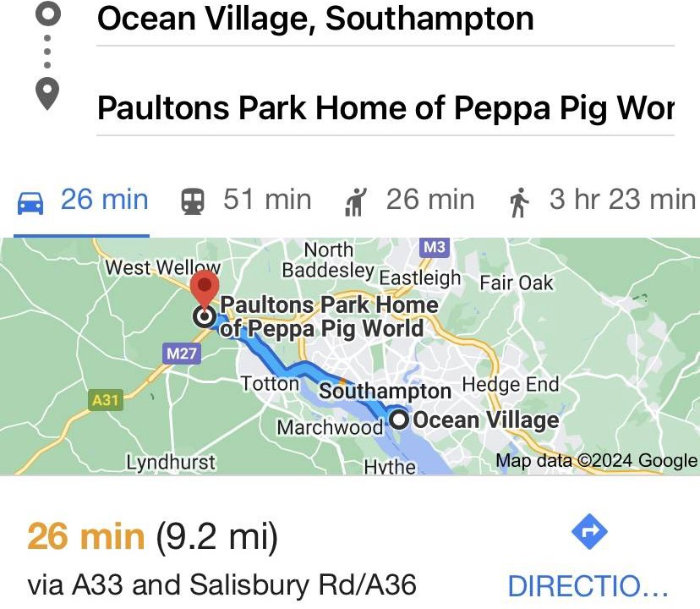
Task: Click the A31 road badge on map
Action: tap(106, 399)
